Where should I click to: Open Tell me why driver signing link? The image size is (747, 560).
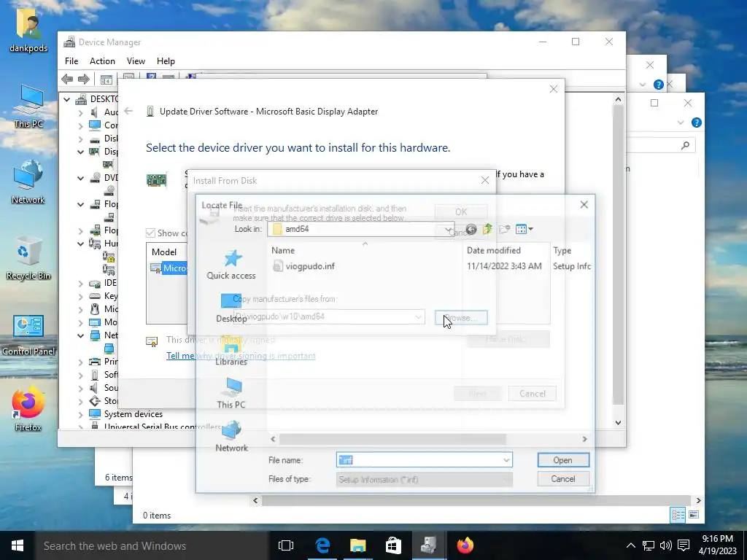coord(241,356)
